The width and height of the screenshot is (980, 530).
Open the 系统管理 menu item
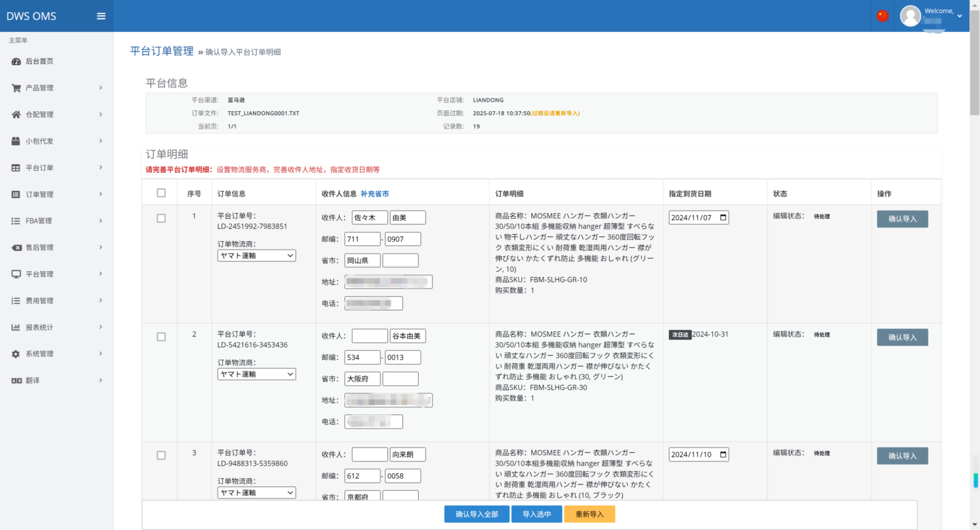tap(57, 354)
